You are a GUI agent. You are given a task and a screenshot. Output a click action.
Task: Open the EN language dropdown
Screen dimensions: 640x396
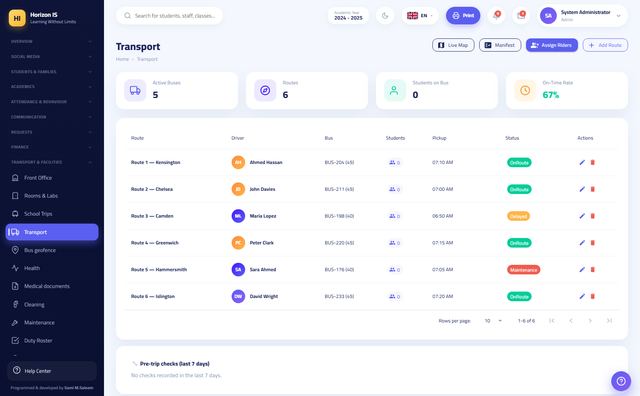coord(420,16)
